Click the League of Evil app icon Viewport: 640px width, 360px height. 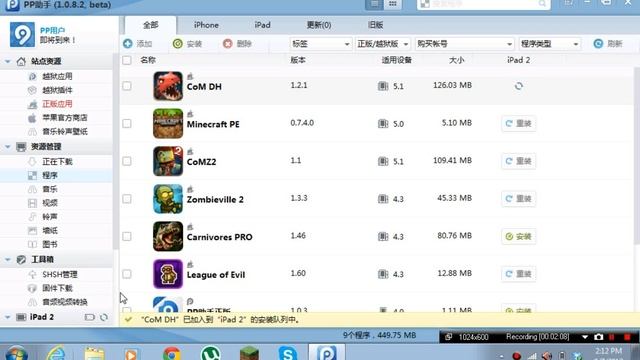[168, 274]
